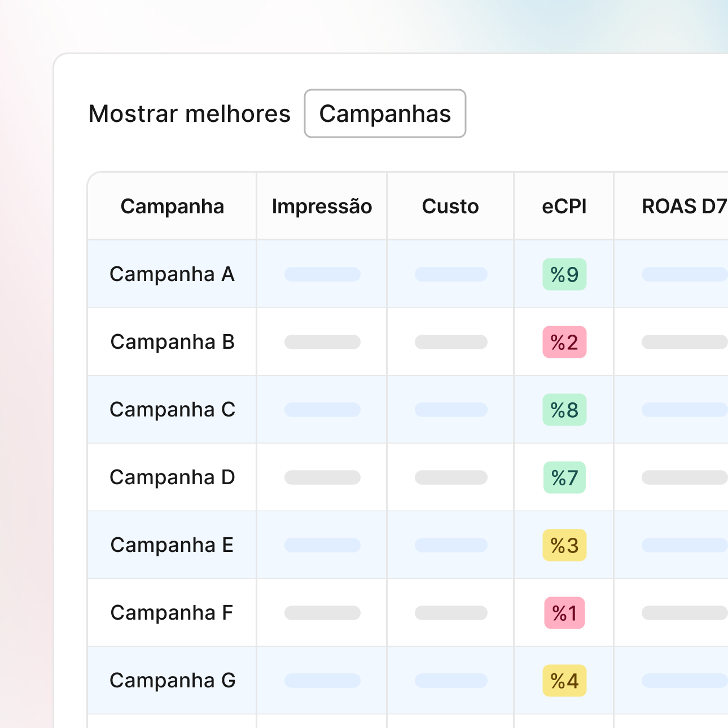This screenshot has width=728, height=728.
Task: Choose Campanha C in the table
Action: (172, 410)
